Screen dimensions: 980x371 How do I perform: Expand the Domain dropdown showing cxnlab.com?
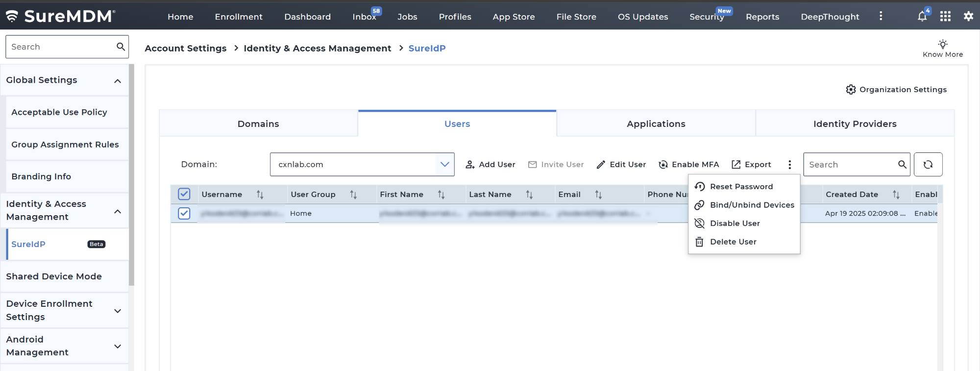444,165
